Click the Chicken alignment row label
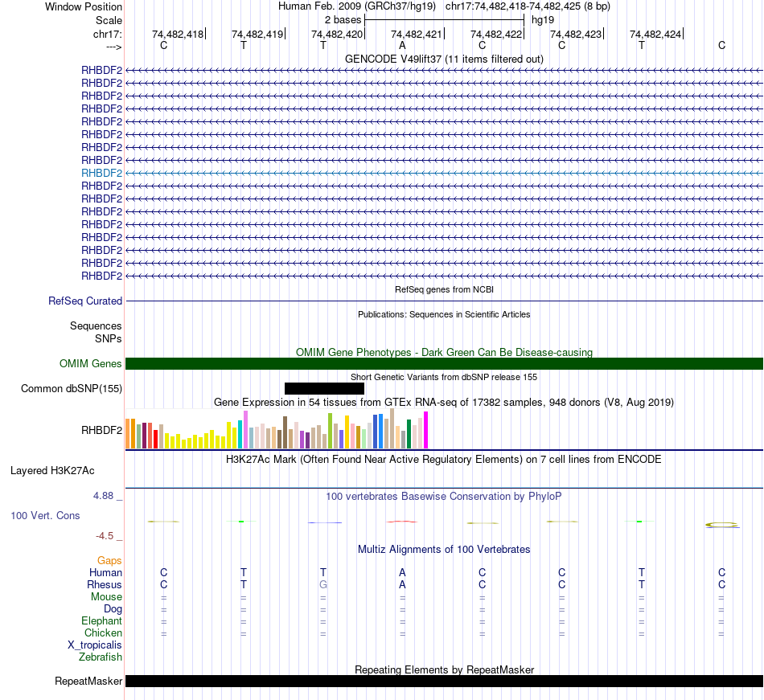764x700 pixels. [103, 632]
